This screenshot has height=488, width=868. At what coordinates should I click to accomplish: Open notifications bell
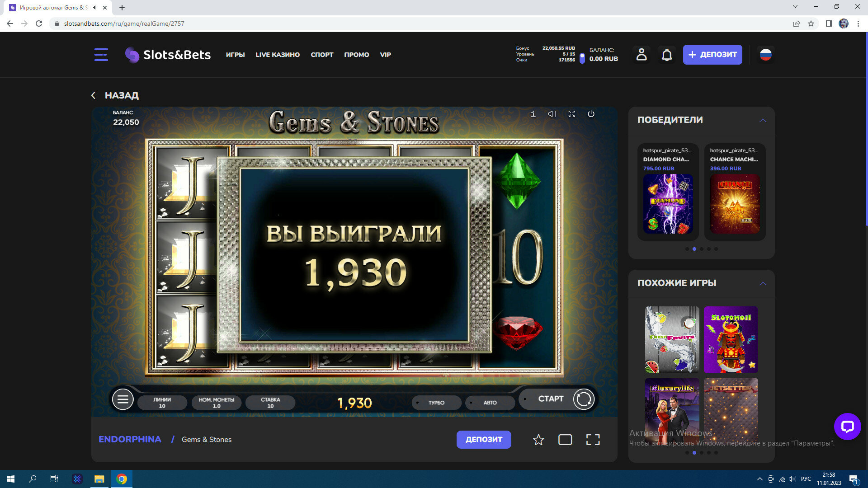667,55
